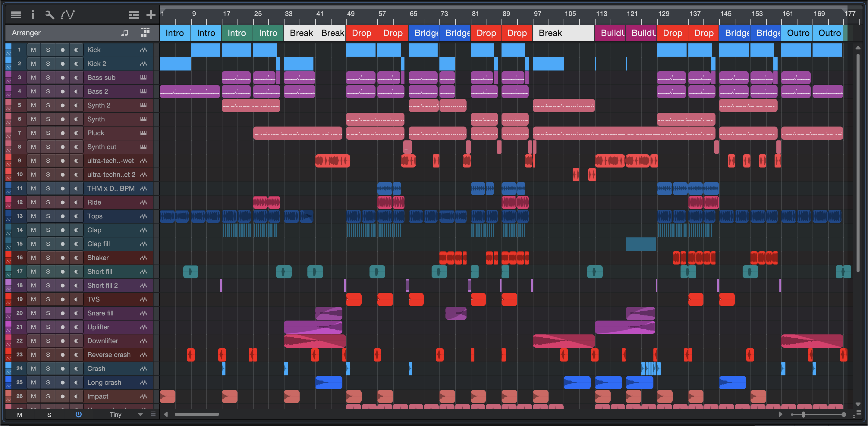Image resolution: width=868 pixels, height=426 pixels.
Task: Select the first Intro arranger section
Action: [175, 33]
